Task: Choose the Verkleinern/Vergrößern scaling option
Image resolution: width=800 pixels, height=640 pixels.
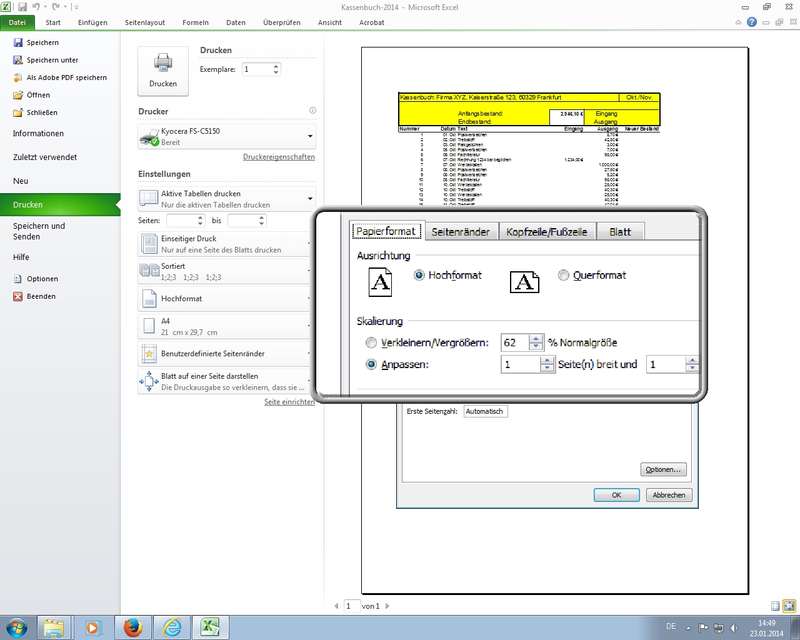Action: pos(372,343)
